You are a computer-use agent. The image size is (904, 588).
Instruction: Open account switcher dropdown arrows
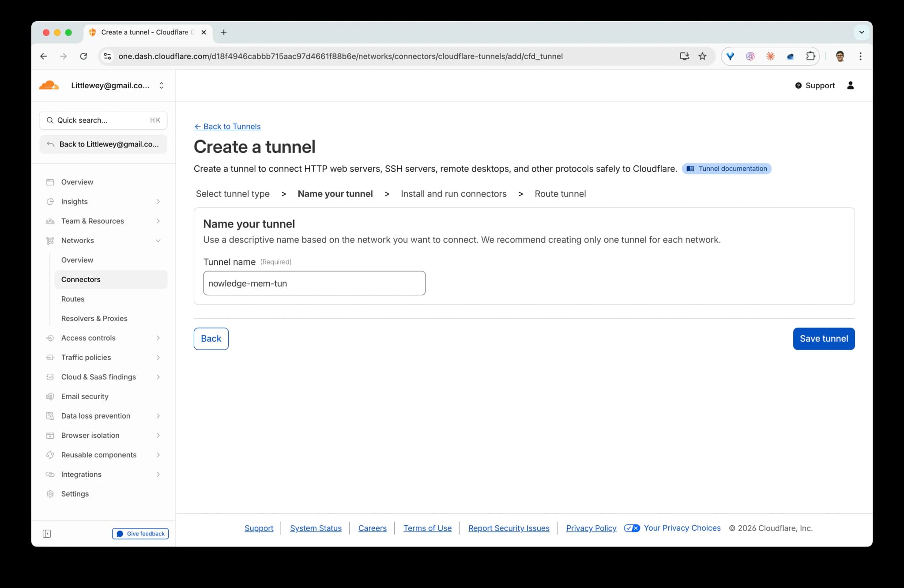tap(162, 85)
